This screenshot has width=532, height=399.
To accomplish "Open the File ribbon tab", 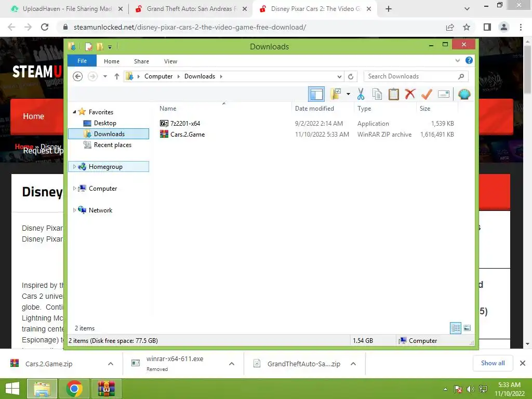I will [x=82, y=61].
